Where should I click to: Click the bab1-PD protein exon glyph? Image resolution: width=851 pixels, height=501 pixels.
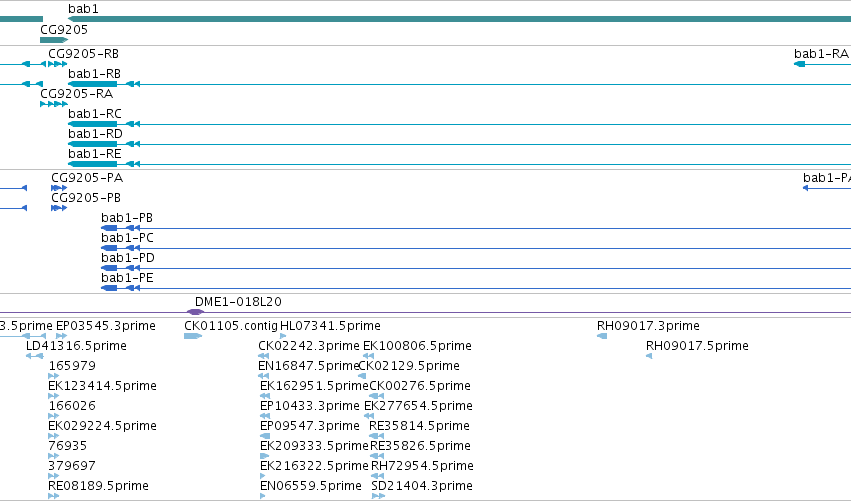(109, 268)
